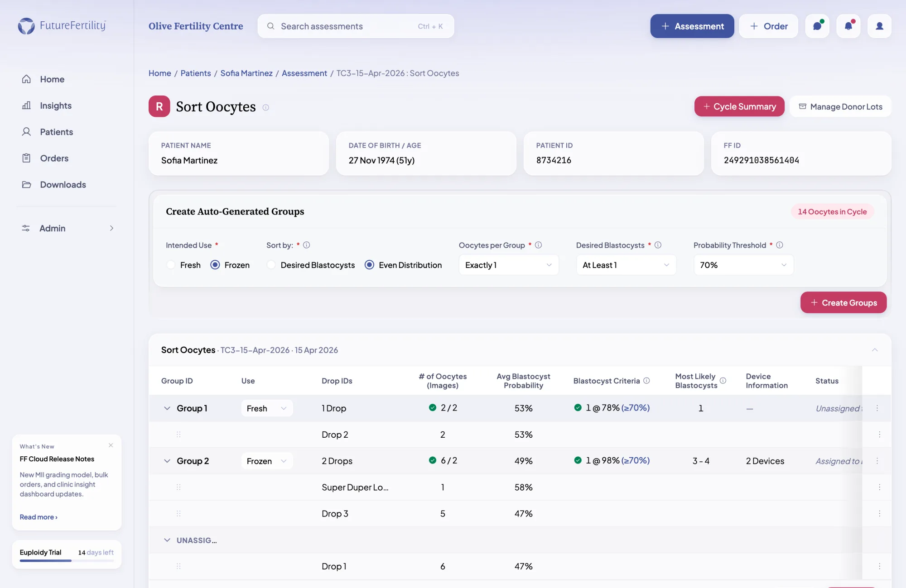Open the Group 2 row options menu

877,461
